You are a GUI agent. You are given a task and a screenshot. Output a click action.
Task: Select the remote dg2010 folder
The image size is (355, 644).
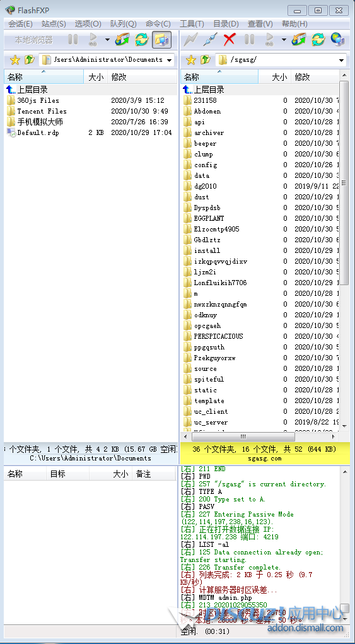click(205, 186)
